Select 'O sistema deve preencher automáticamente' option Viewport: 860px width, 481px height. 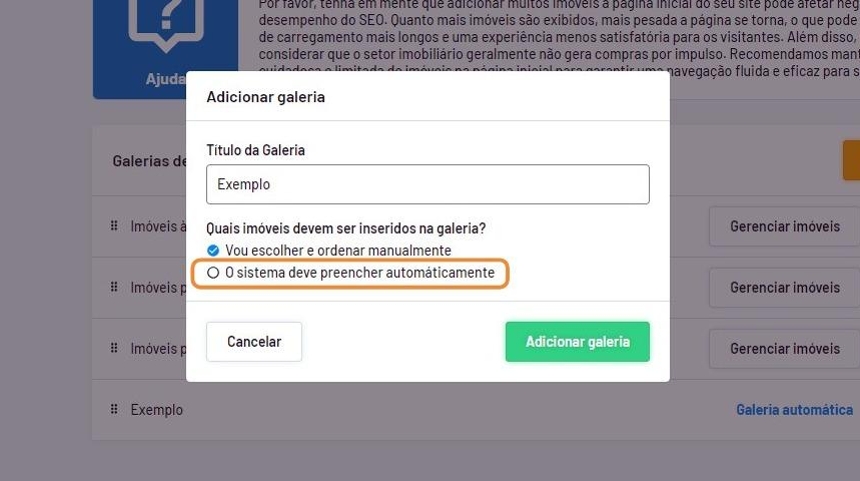[212, 272]
